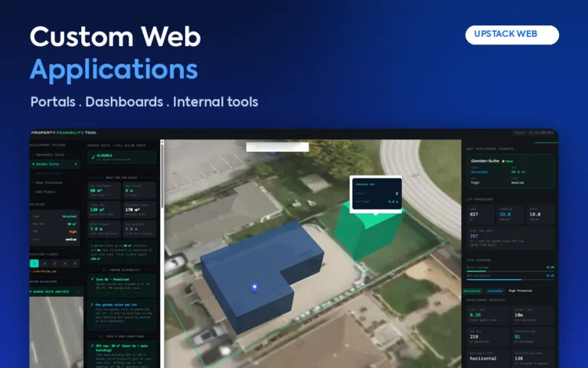The image size is (588, 368).
Task: Select the Garden Suite development option
Action: (54, 164)
